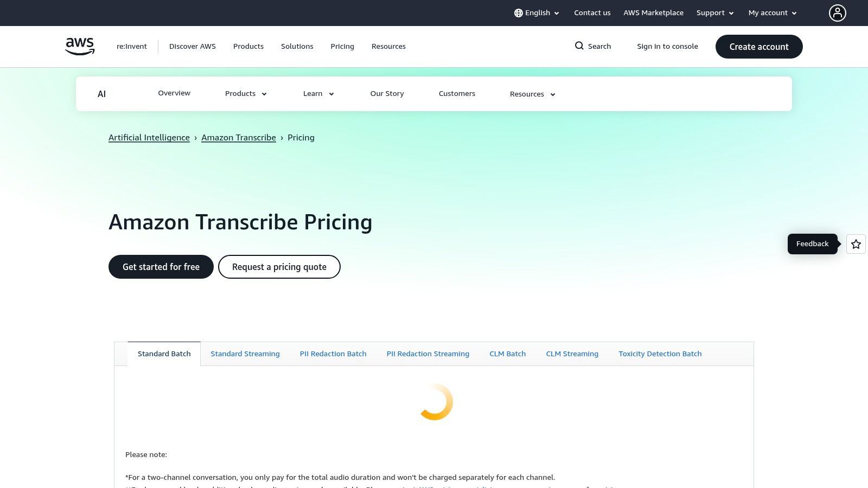Expand the English language selector
Image resolution: width=868 pixels, height=488 pixels.
[x=537, y=12]
